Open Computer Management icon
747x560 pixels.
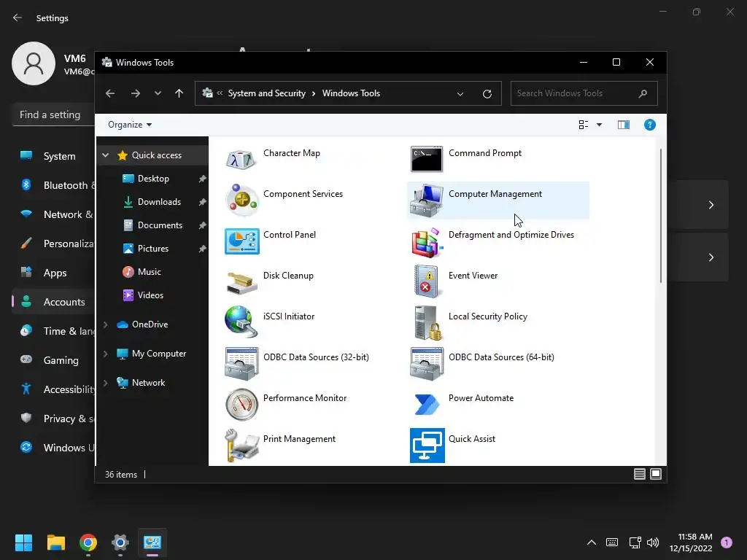(426, 201)
